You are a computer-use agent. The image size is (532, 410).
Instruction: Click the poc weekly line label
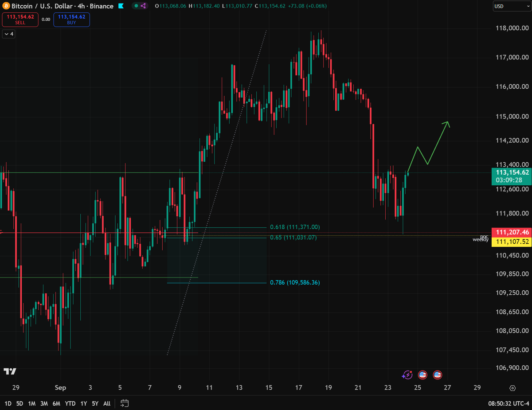481,238
